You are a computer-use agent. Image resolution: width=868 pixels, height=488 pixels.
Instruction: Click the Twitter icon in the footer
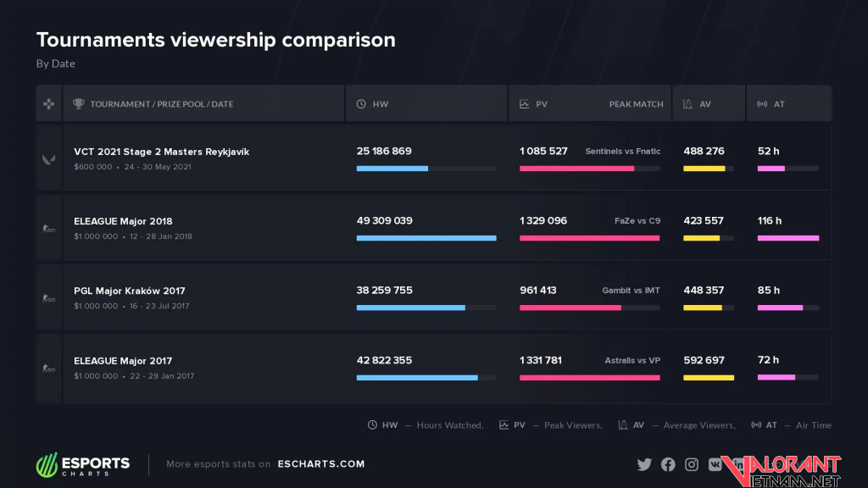pos(644,464)
